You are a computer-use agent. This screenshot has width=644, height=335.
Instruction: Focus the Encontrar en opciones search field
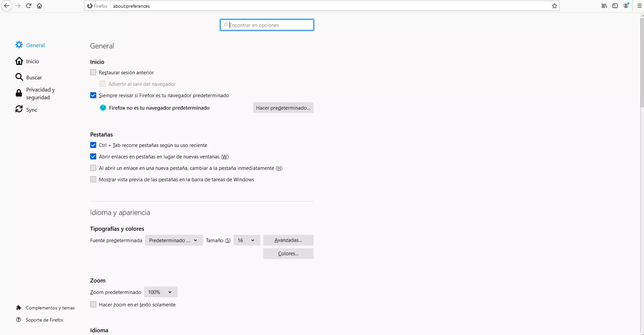[x=267, y=25]
